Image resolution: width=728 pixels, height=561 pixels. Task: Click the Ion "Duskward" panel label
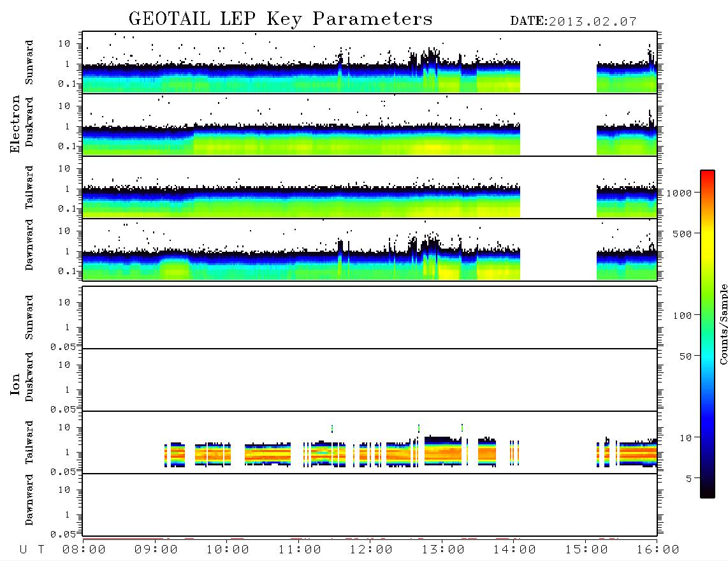click(x=29, y=377)
